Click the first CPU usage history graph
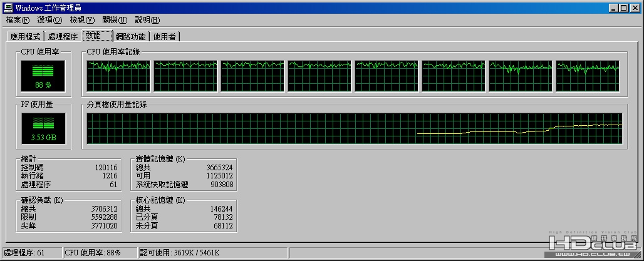Screen dimensions: 644x261 [x=118, y=76]
